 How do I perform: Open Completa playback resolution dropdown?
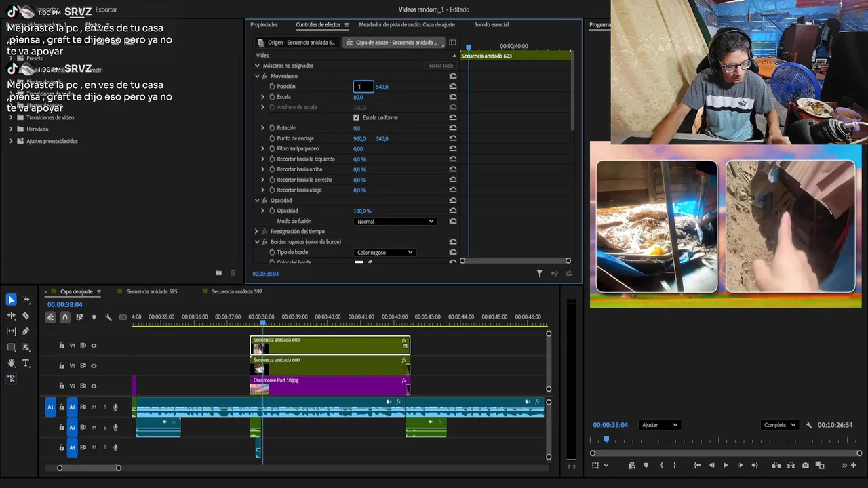click(779, 425)
